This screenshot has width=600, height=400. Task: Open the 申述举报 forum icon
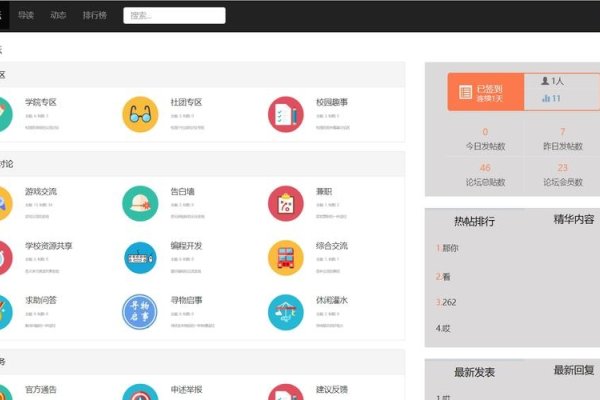pos(140,392)
